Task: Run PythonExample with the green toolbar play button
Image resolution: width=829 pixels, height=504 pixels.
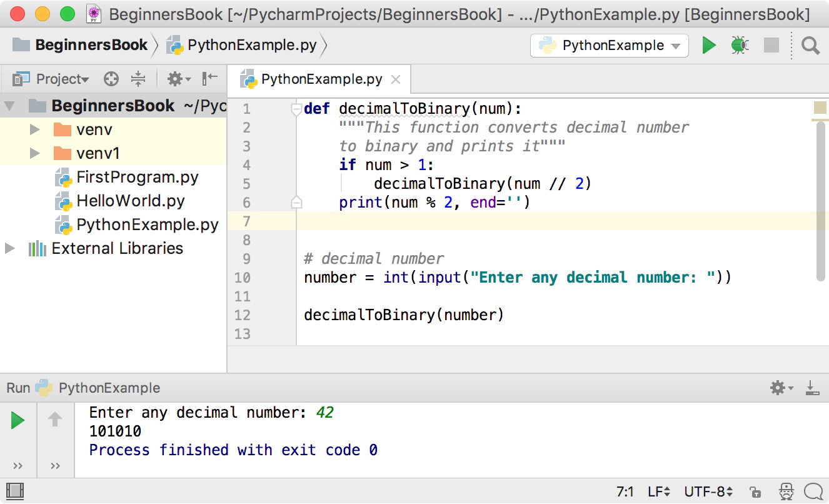Action: pyautogui.click(x=709, y=45)
